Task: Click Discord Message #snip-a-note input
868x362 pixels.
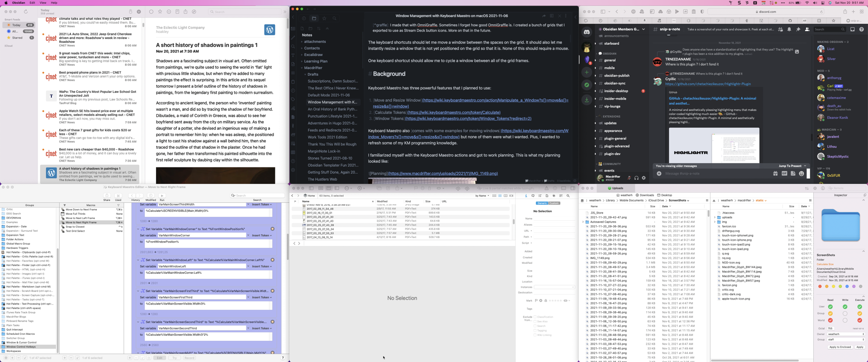Action: [717, 173]
